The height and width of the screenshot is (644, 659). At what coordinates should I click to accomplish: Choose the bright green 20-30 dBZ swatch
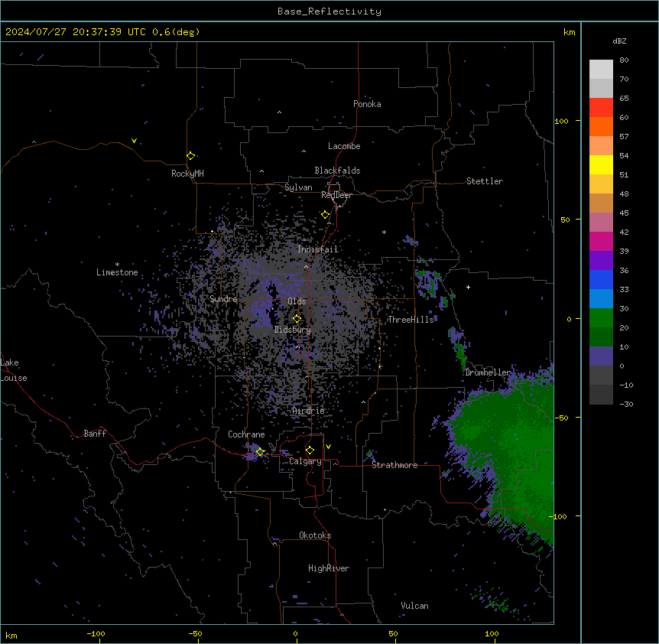[x=601, y=318]
